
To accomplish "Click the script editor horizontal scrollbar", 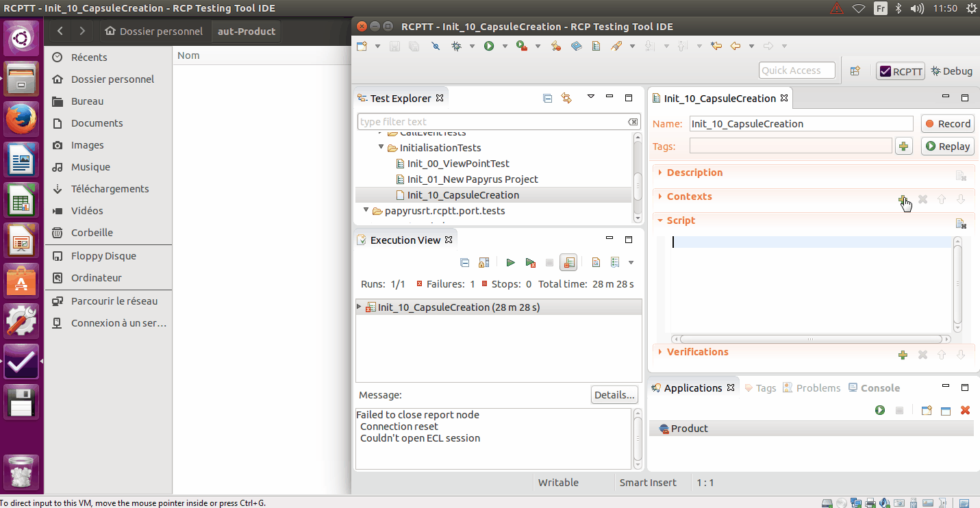I will [811, 339].
